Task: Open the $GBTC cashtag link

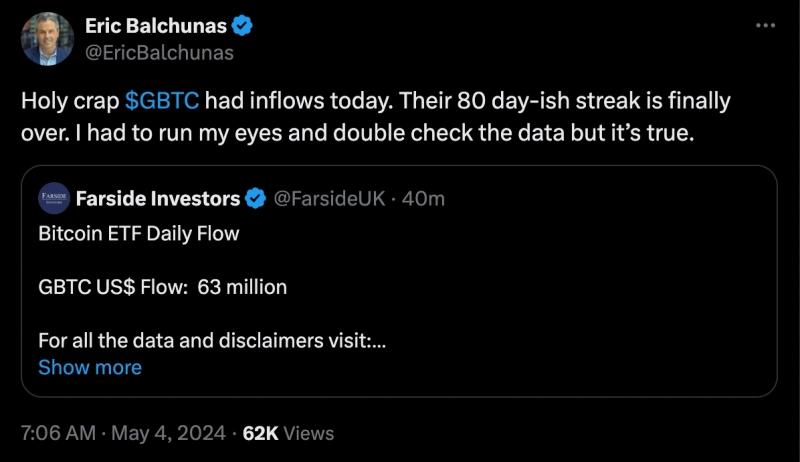Action: pyautogui.click(x=162, y=101)
